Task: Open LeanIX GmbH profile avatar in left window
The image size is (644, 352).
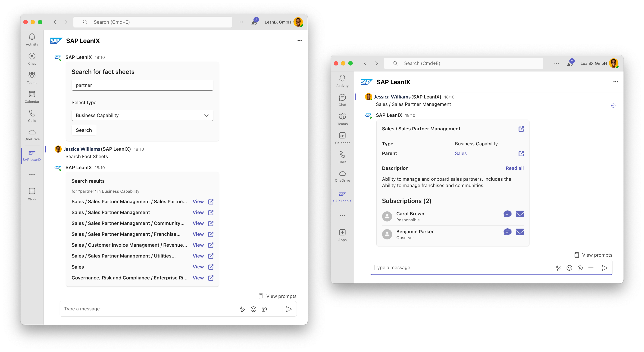Action: point(298,22)
